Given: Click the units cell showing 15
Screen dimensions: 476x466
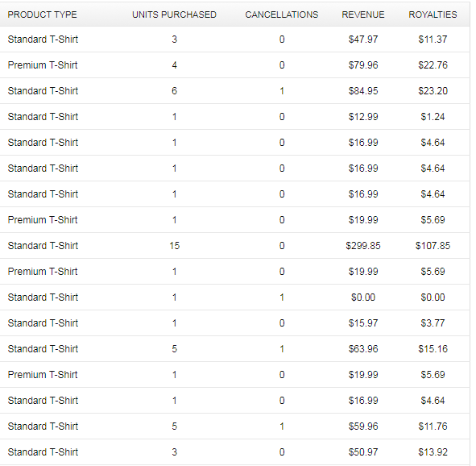Looking at the screenshot, I should click(175, 246).
